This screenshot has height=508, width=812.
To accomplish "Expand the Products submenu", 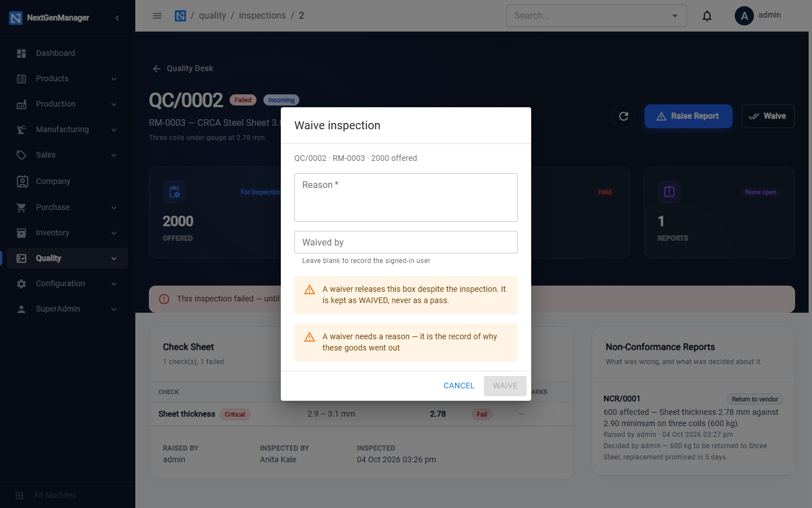I will tap(114, 79).
